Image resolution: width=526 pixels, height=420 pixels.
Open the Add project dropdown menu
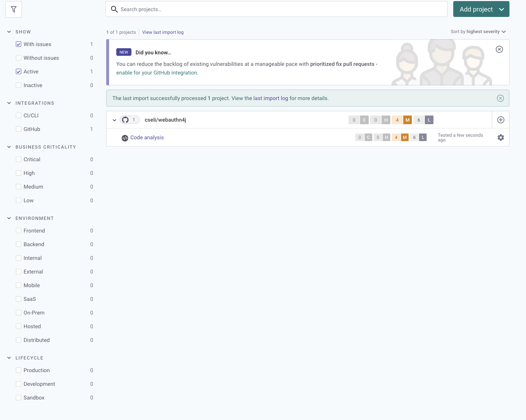click(502, 9)
